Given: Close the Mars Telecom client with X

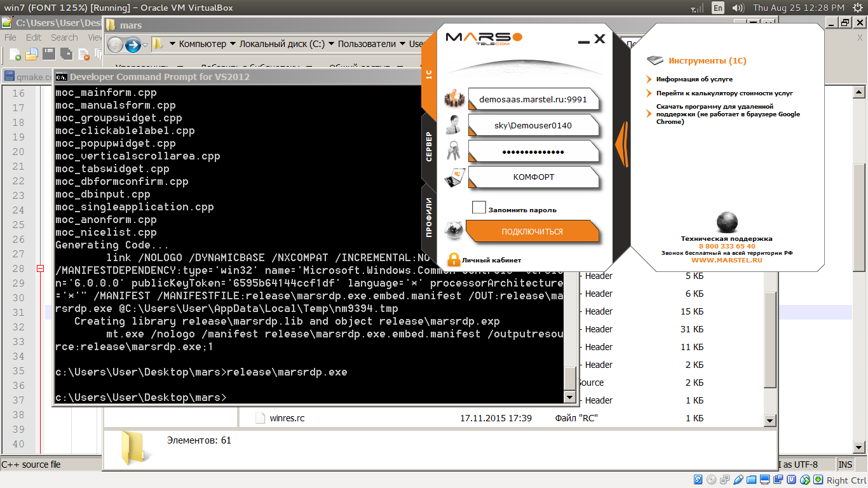Looking at the screenshot, I should [x=600, y=39].
